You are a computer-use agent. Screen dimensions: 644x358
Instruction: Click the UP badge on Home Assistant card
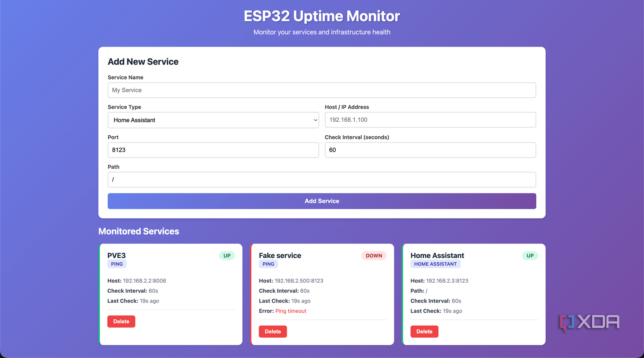click(x=530, y=255)
